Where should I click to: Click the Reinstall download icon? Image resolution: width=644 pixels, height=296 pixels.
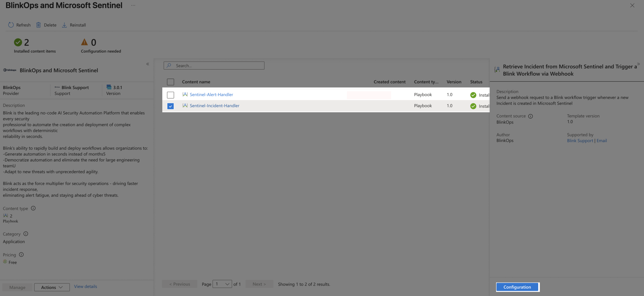click(64, 25)
